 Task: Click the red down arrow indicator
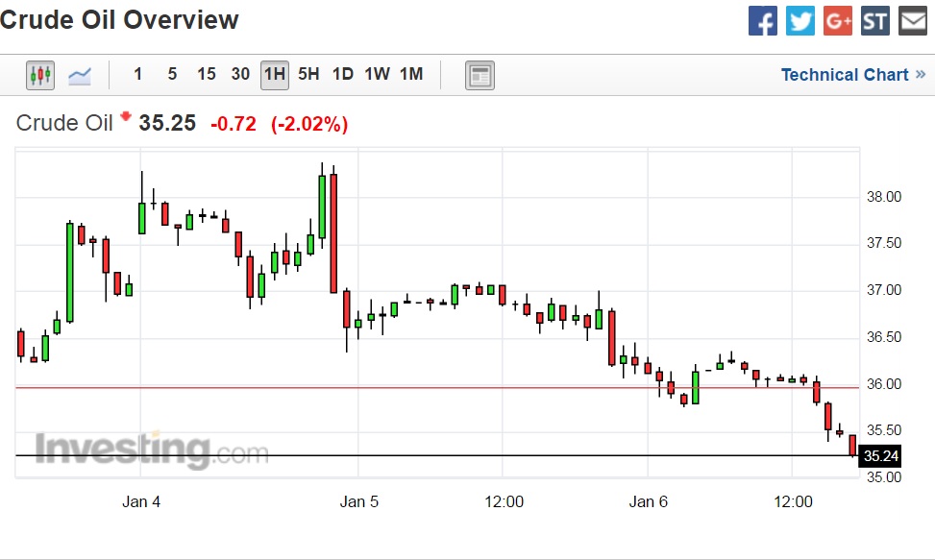pos(126,115)
